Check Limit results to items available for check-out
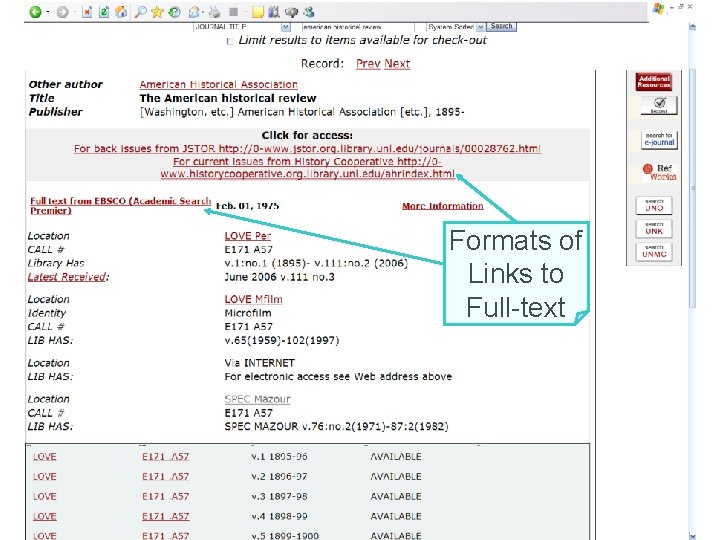The width and height of the screenshot is (720, 540). coord(230,41)
